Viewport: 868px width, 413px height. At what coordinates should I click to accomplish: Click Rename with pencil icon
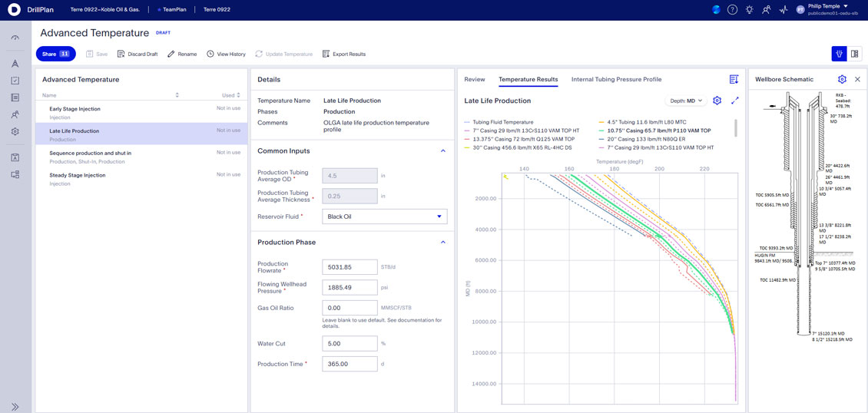(182, 55)
